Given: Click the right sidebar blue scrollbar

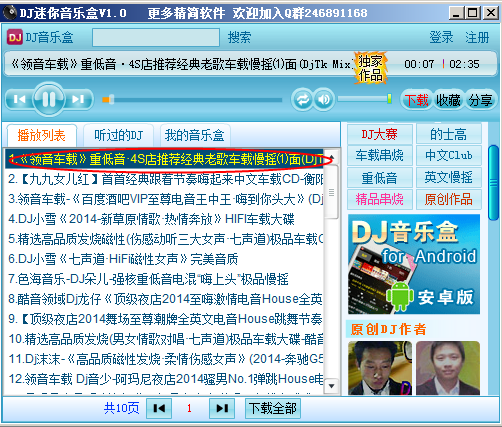Looking at the screenshot, I should (x=494, y=183).
